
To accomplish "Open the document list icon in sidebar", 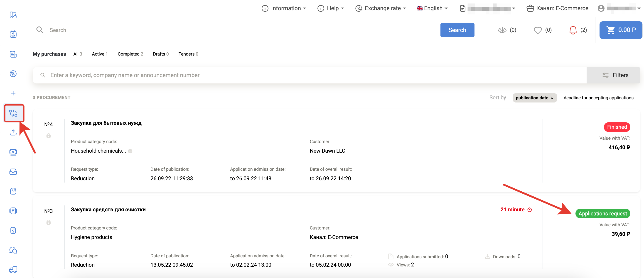I will coord(13,54).
